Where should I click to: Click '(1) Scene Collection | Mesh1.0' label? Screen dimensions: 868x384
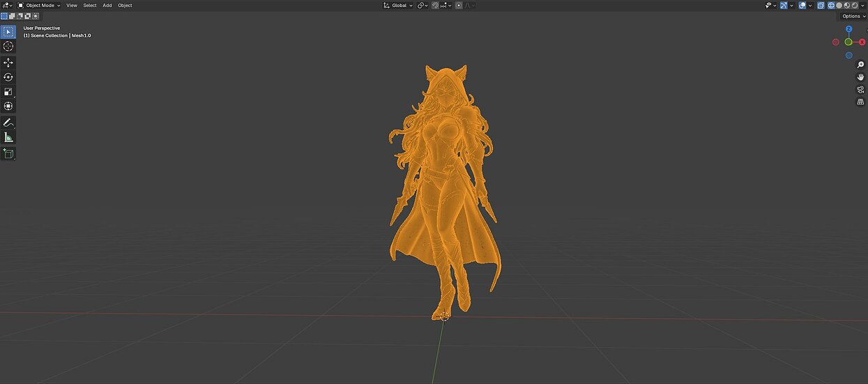pyautogui.click(x=57, y=36)
